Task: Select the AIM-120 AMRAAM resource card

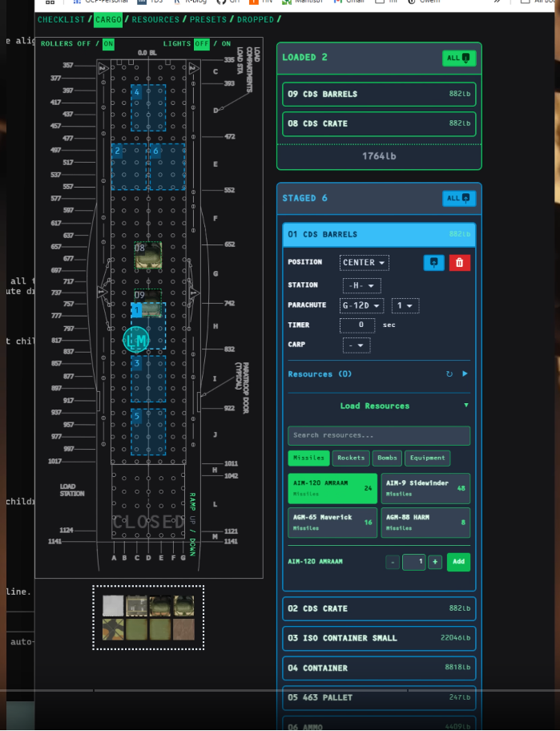Action: (332, 488)
